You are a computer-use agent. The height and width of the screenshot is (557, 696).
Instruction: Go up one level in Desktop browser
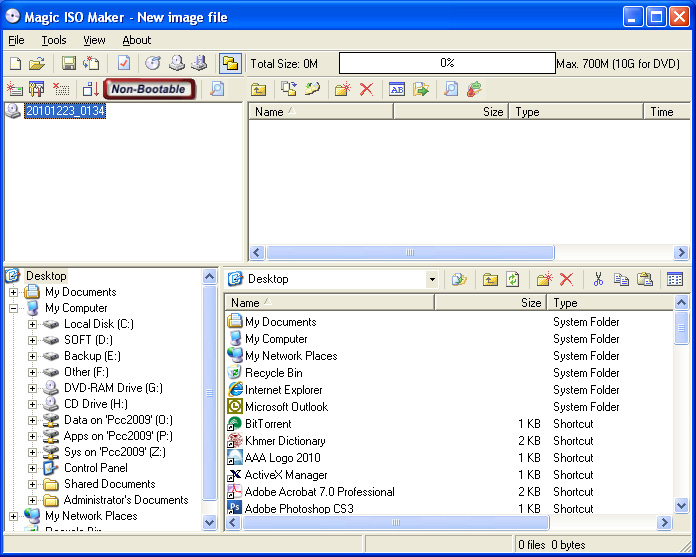(490, 280)
